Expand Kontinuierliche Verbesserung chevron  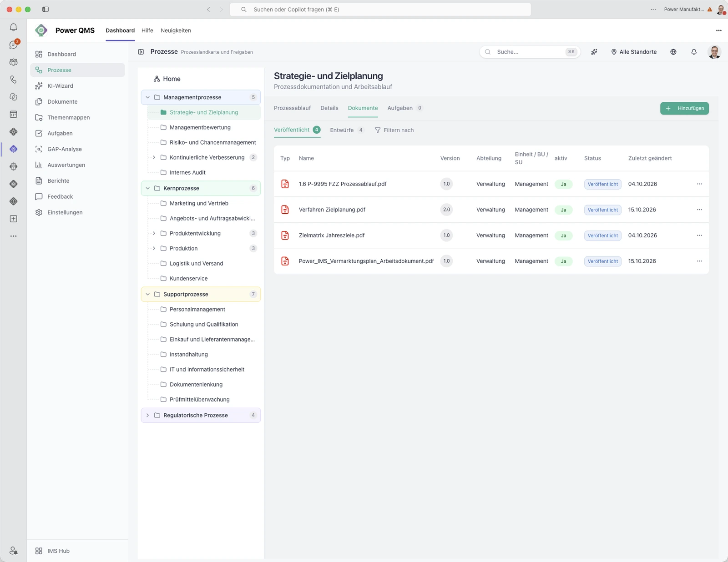click(x=154, y=157)
